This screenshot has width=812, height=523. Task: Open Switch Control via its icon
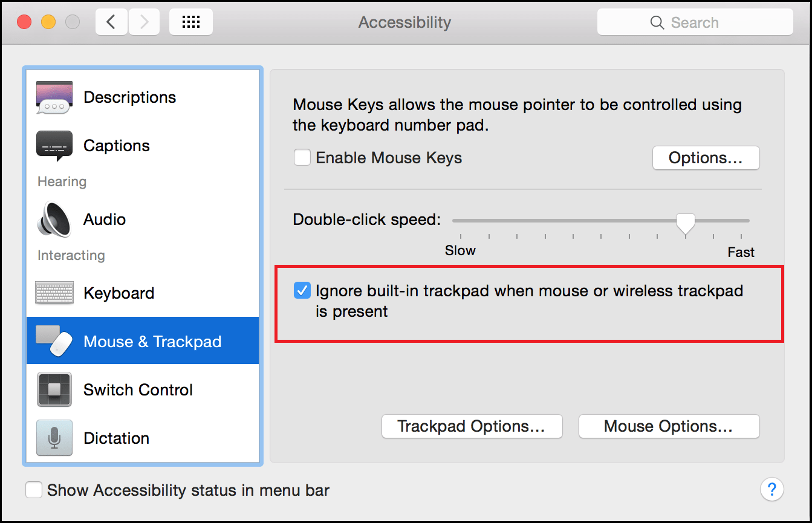(54, 389)
